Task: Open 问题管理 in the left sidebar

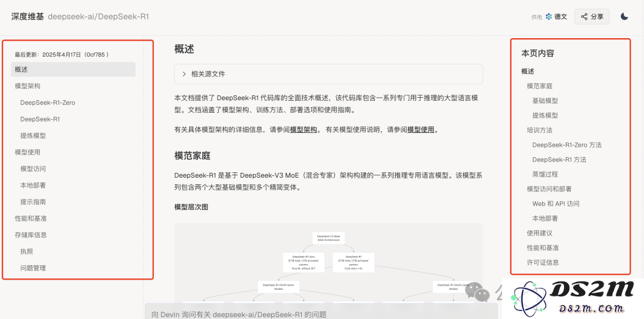Action: point(33,268)
